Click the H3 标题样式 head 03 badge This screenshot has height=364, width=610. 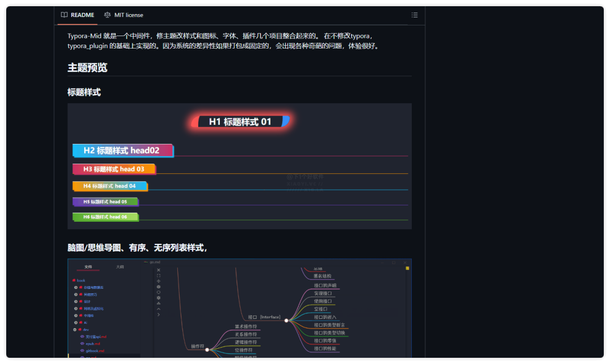point(114,169)
